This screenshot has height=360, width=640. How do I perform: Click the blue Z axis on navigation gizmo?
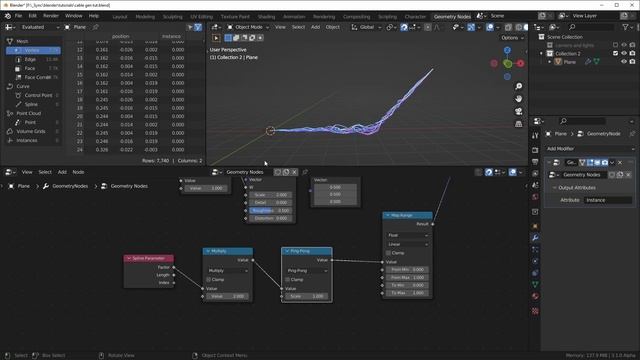[x=507, y=50]
